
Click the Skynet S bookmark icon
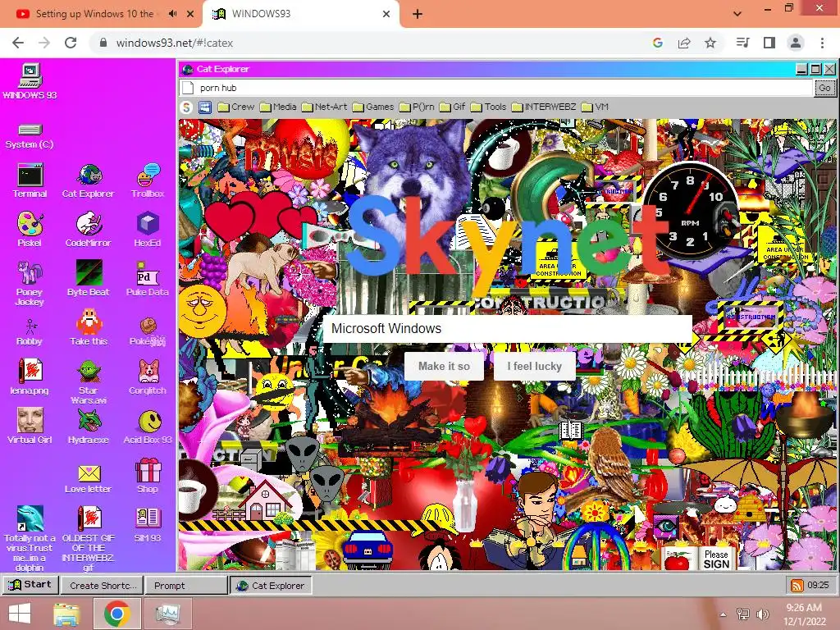click(x=186, y=107)
